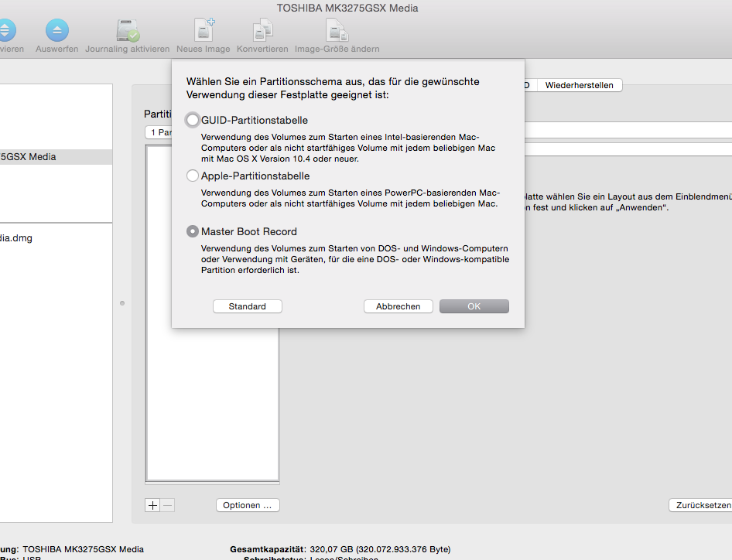Click the partition layout area
This screenshot has height=560, width=732.
[213, 404]
